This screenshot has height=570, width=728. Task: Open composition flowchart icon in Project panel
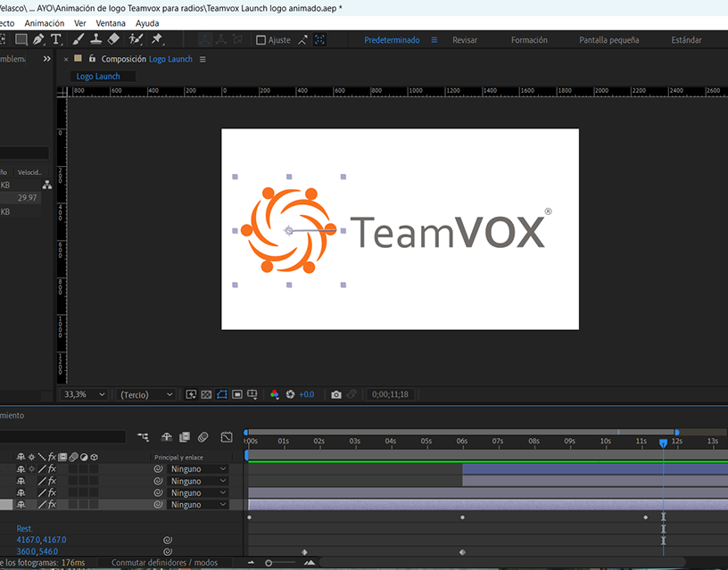pos(47,185)
